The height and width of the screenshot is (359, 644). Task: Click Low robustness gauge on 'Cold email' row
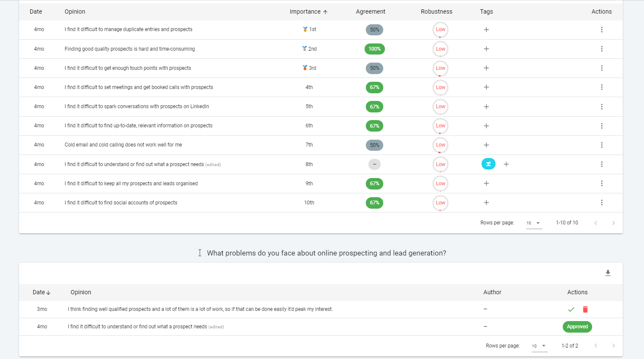(x=440, y=145)
